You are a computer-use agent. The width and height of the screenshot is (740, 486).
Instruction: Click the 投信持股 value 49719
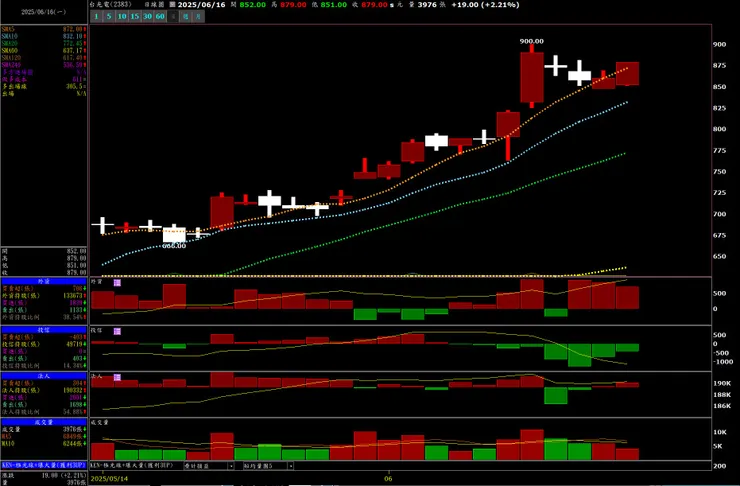[x=75, y=344]
